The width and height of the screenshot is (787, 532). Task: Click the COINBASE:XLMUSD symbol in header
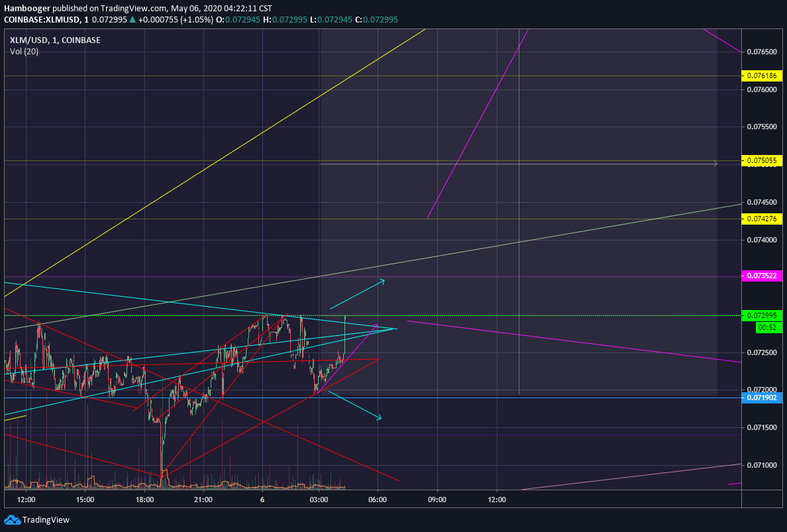click(42, 19)
